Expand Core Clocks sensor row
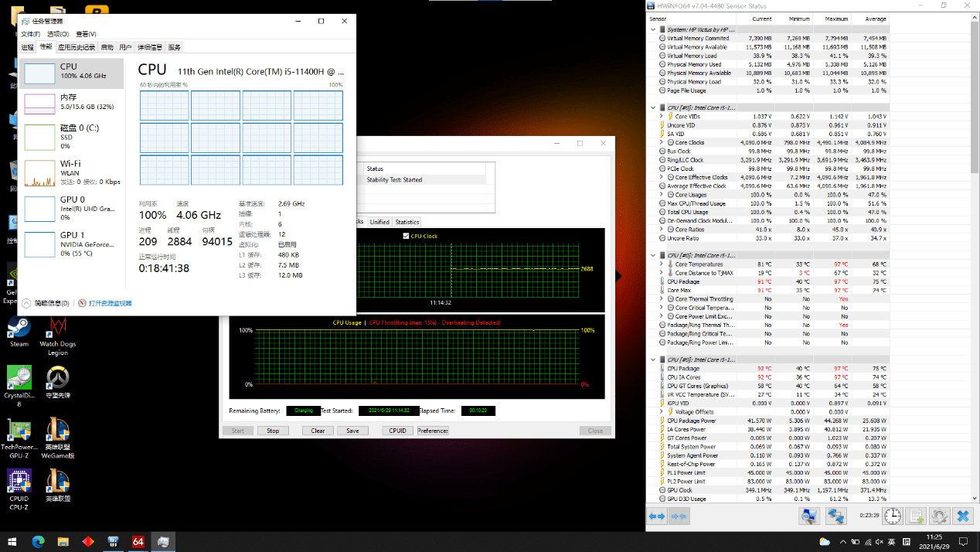 (x=662, y=142)
